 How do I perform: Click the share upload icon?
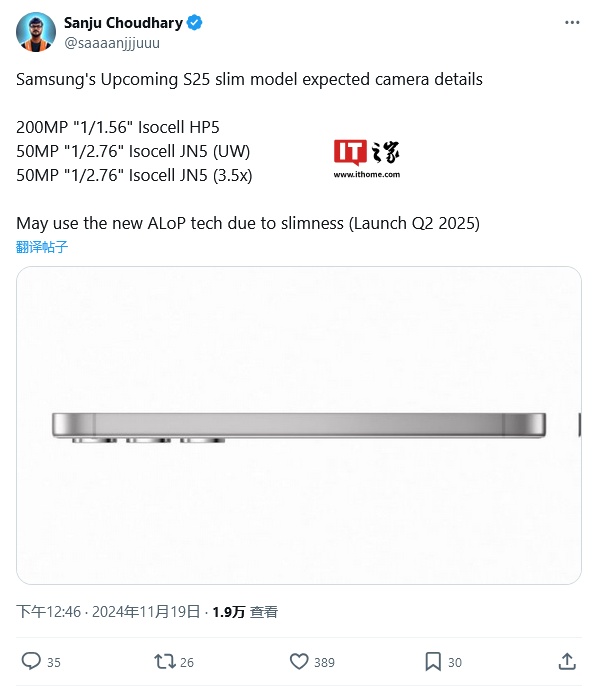click(x=567, y=661)
